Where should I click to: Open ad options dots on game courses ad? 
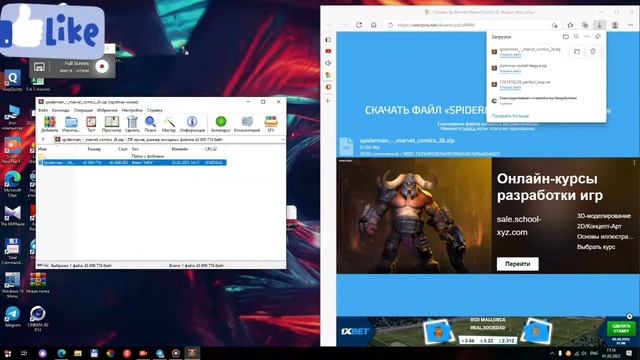[634, 163]
